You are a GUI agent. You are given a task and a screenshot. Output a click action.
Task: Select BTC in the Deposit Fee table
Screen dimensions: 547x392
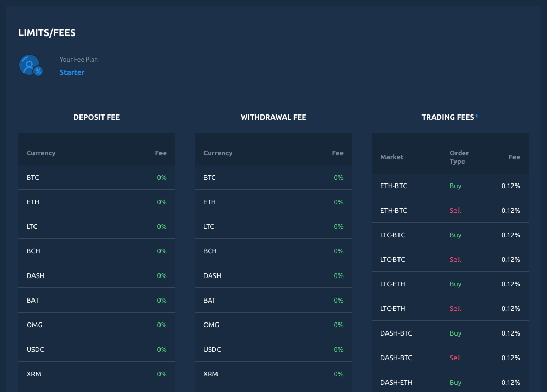pyautogui.click(x=33, y=178)
